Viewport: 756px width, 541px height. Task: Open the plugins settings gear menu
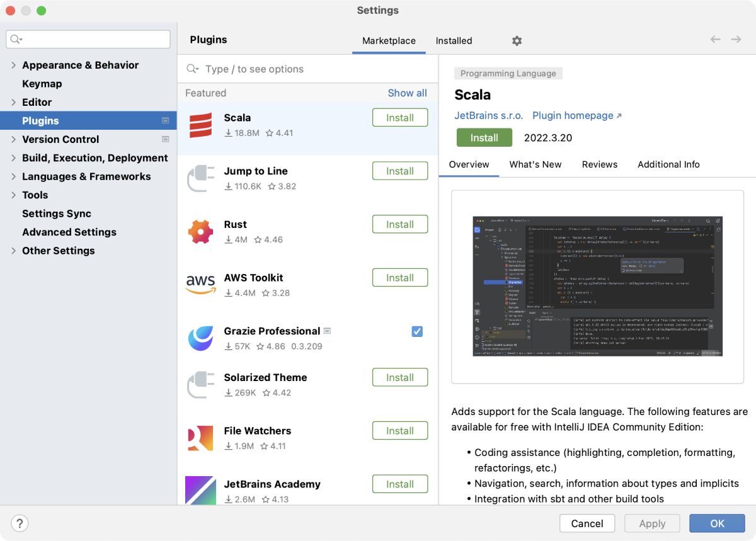pyautogui.click(x=516, y=40)
